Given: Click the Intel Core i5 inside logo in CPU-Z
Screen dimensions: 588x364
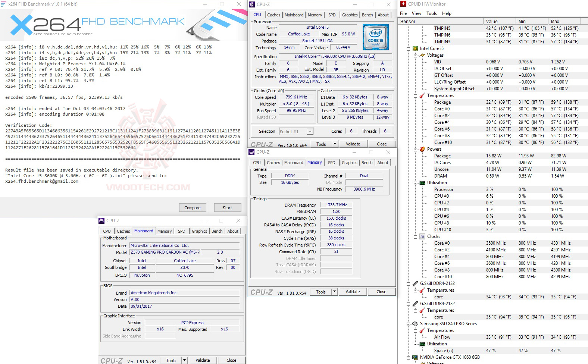Looking at the screenshot, I should 376,37.
